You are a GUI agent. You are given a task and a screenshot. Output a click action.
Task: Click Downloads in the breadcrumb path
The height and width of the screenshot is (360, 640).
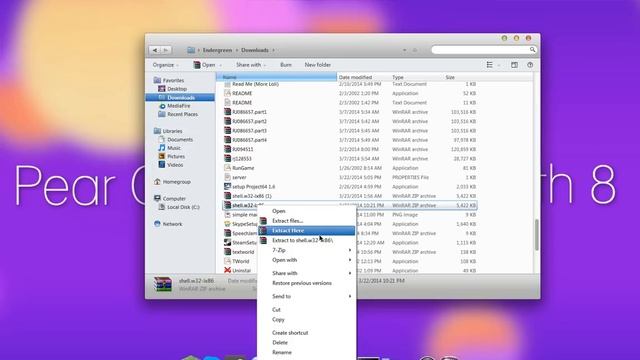coord(255,50)
